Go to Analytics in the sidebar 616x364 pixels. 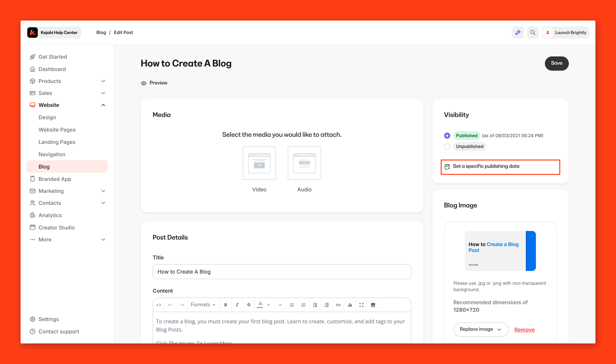pyautogui.click(x=50, y=215)
